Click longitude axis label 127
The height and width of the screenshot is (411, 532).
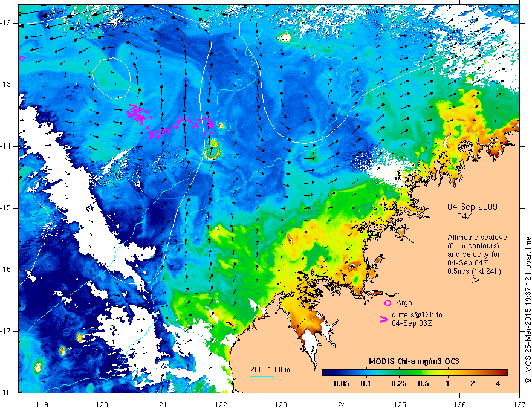pos(519,404)
